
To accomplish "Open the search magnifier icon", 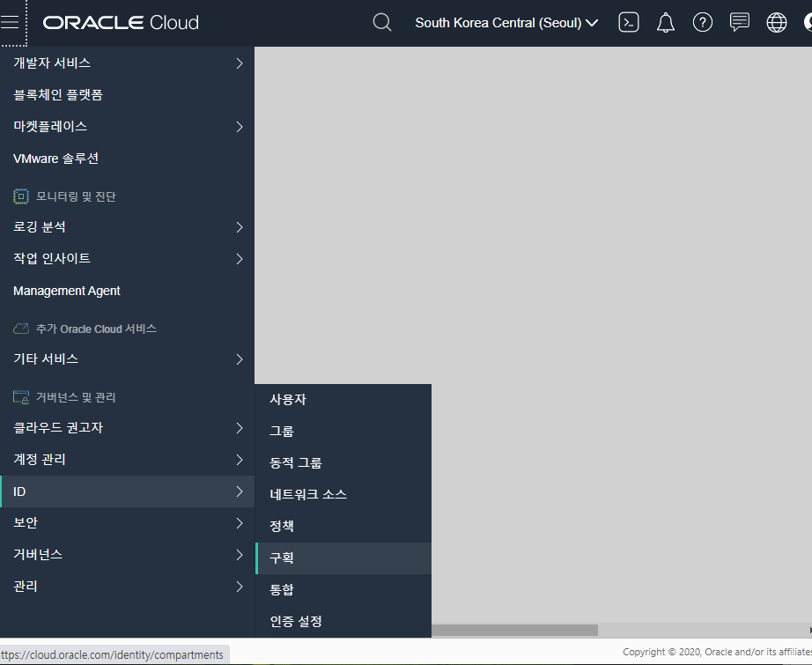I will 382,22.
